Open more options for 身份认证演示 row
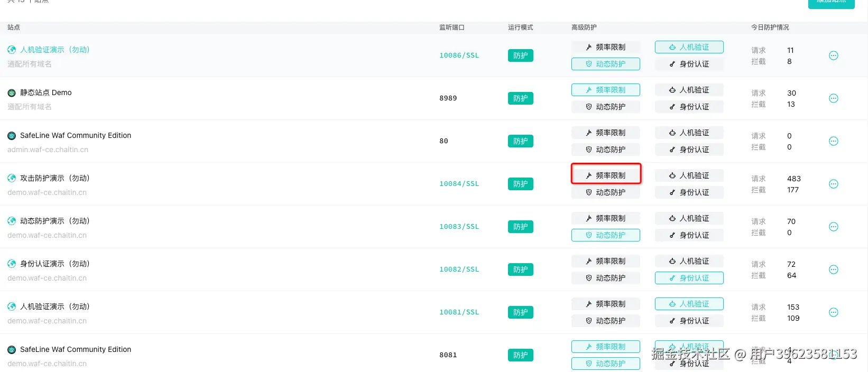This screenshot has width=868, height=372. (x=833, y=269)
